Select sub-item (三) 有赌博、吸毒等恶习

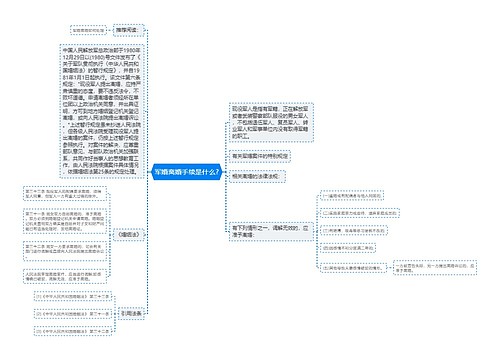(x=354, y=231)
